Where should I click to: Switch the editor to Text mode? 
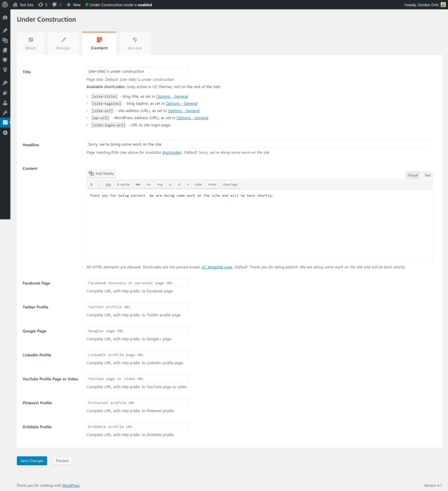(x=428, y=175)
